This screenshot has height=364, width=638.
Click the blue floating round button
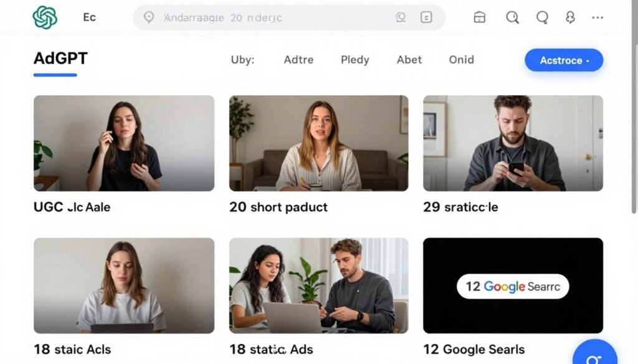point(594,352)
